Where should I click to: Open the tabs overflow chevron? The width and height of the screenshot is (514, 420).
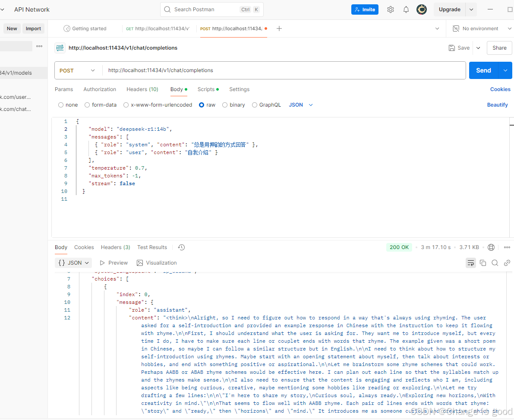(x=437, y=28)
